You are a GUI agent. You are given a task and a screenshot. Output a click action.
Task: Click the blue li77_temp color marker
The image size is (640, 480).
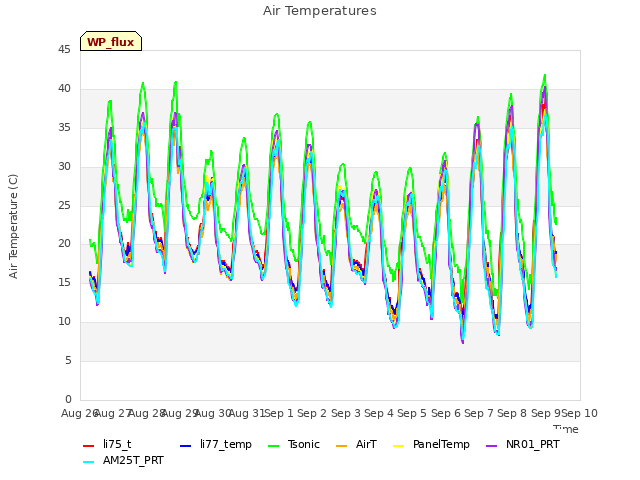[186, 445]
